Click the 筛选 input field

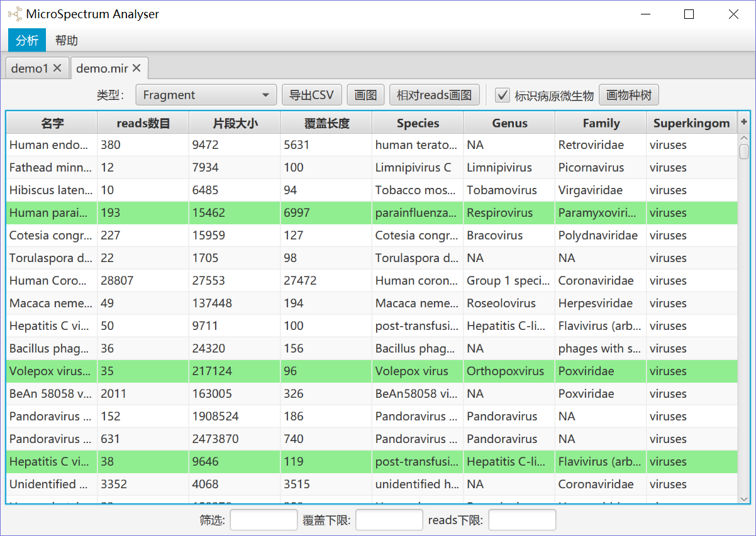(264, 520)
